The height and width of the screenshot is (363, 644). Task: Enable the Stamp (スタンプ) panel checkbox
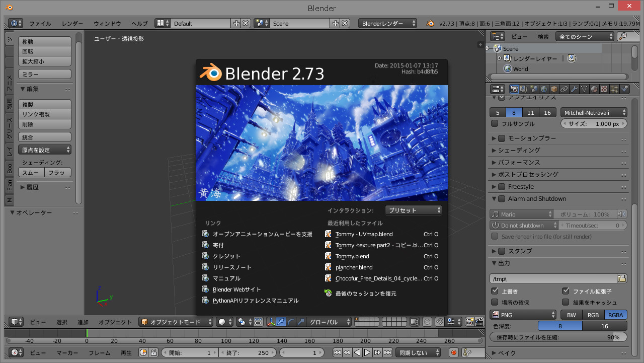(501, 251)
